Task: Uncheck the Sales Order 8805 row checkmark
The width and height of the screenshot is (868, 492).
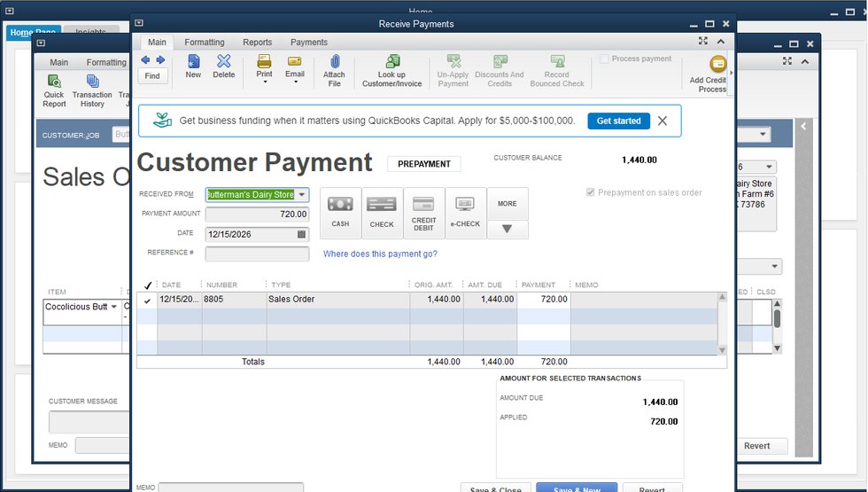Action: click(147, 301)
